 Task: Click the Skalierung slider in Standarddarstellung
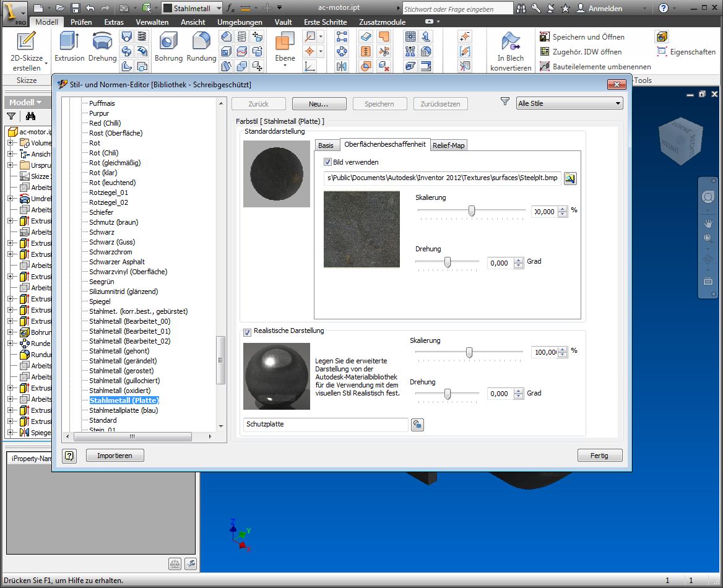tap(472, 211)
